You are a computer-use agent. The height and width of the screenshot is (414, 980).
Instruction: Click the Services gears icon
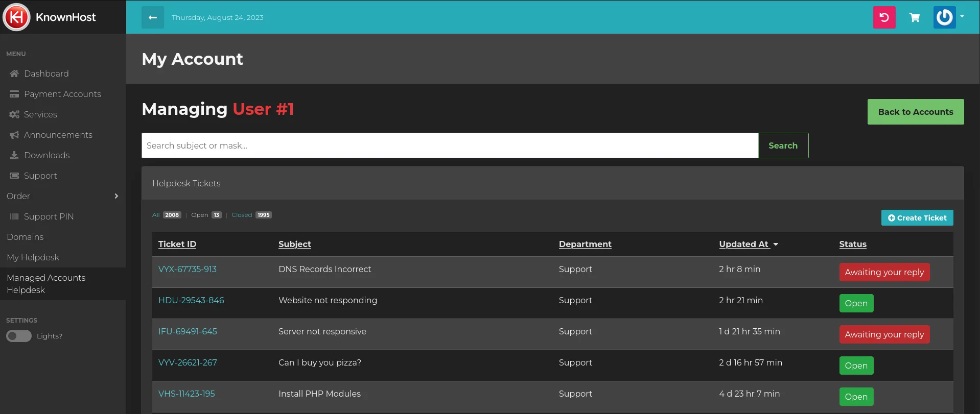14,114
